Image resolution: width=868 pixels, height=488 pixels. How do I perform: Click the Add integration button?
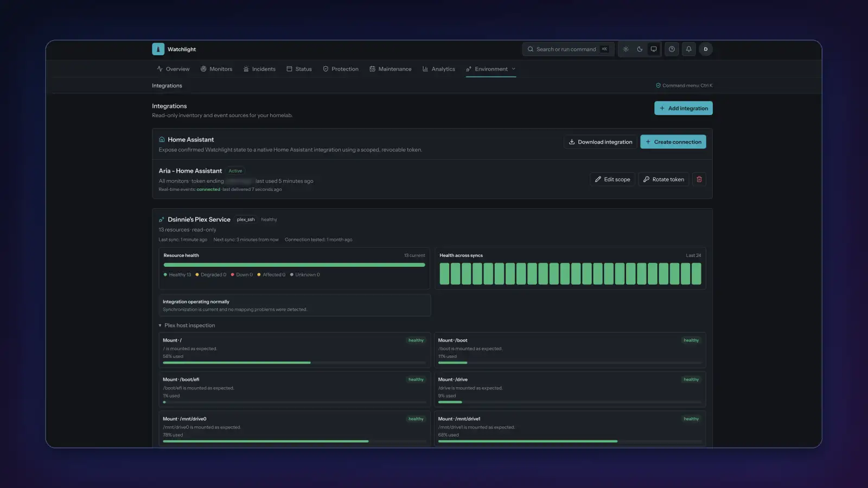pos(684,108)
